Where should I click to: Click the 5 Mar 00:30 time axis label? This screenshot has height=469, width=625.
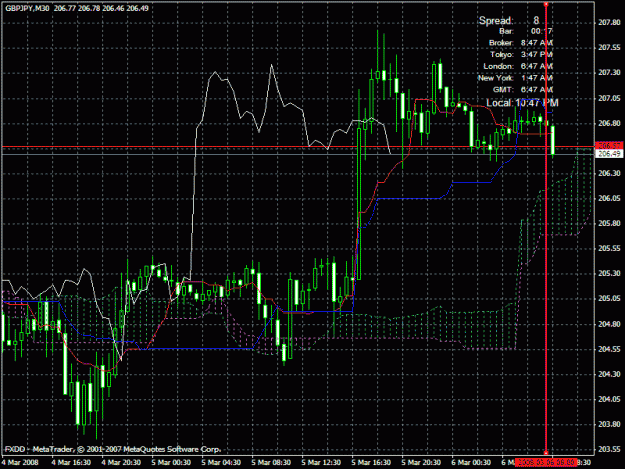(x=171, y=463)
